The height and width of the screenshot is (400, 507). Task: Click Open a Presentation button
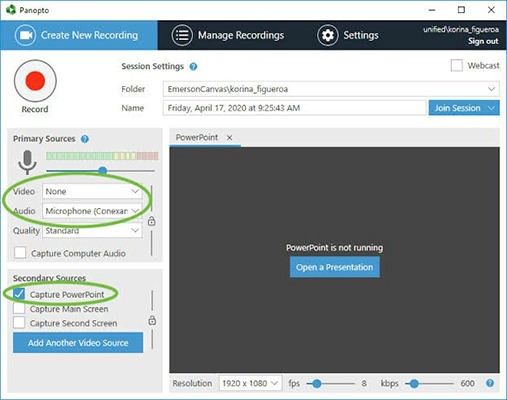pyautogui.click(x=335, y=267)
